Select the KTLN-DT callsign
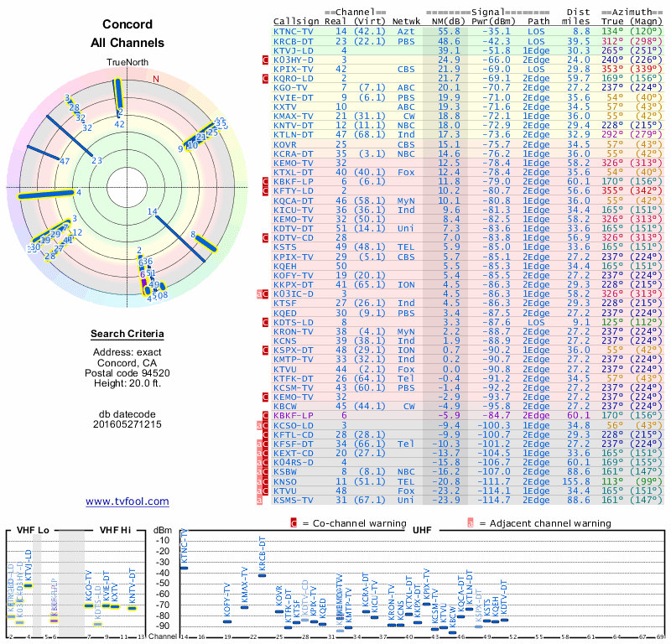671x644 pixels. [293, 135]
